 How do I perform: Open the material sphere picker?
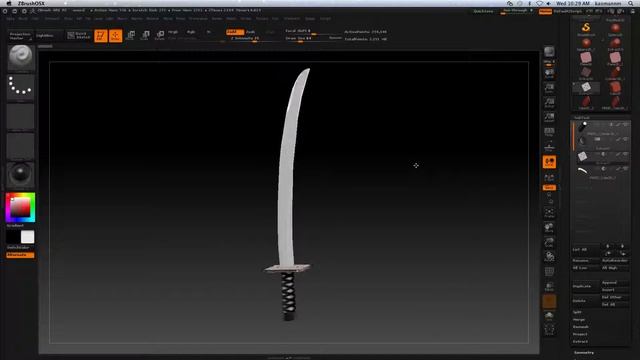pos(21,175)
